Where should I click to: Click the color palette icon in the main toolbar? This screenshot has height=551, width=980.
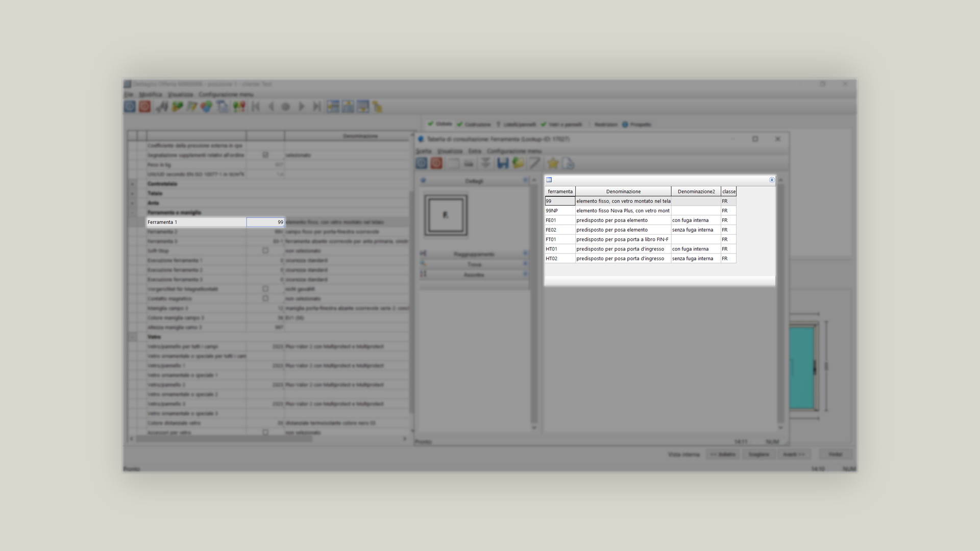point(206,107)
